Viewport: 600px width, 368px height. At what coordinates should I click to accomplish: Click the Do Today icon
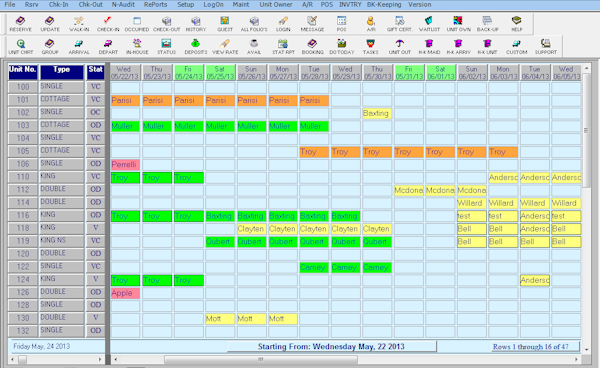coord(342,47)
